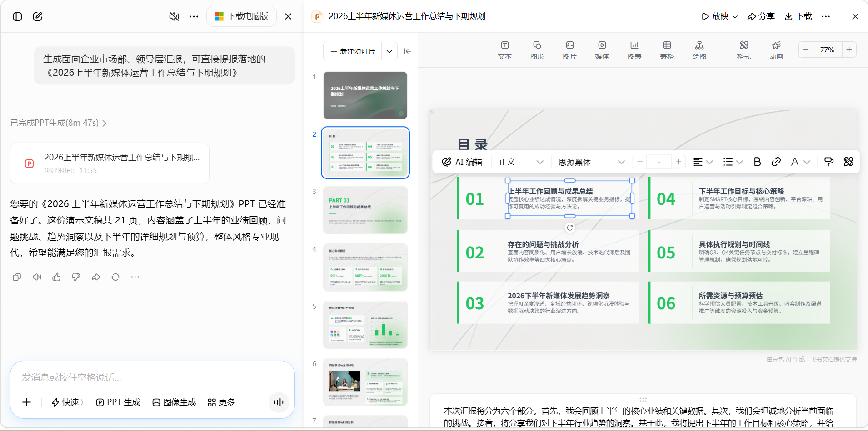Open the generated PPT file card
The height and width of the screenshot is (431, 868).
pyautogui.click(x=110, y=163)
